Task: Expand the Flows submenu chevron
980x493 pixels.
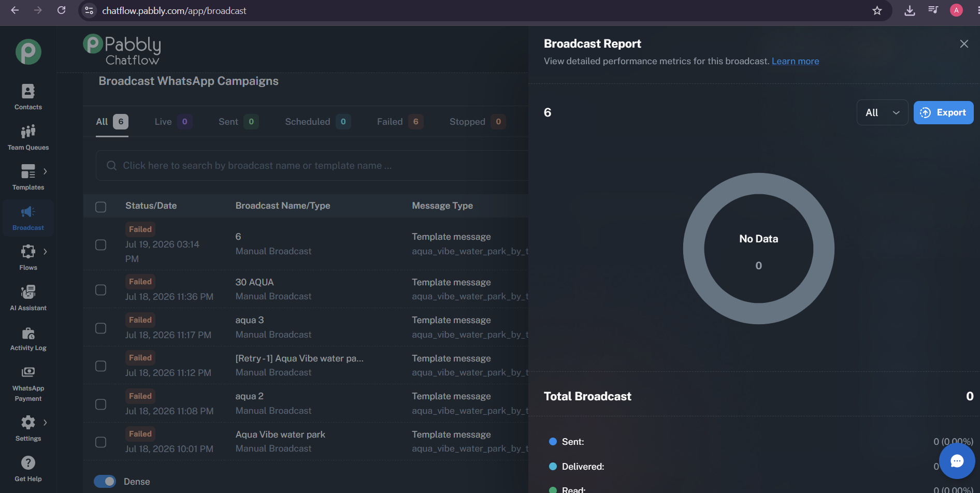Action: click(46, 252)
